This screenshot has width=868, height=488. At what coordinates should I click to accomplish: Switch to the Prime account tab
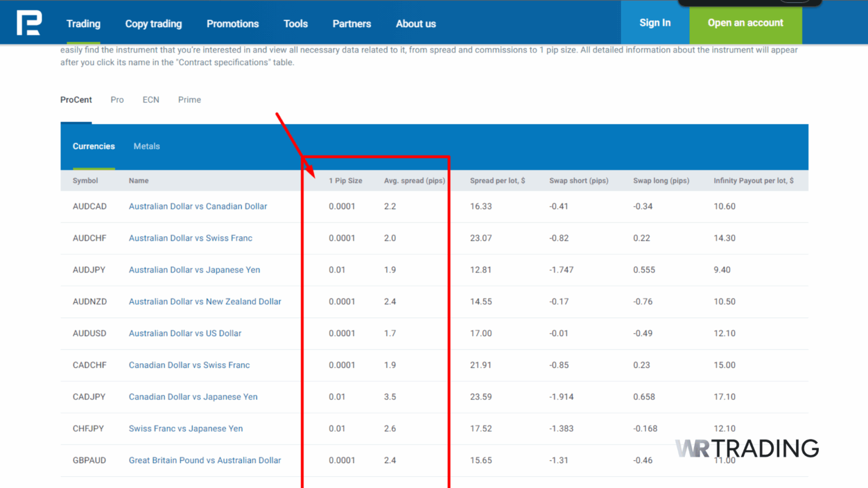pos(189,99)
